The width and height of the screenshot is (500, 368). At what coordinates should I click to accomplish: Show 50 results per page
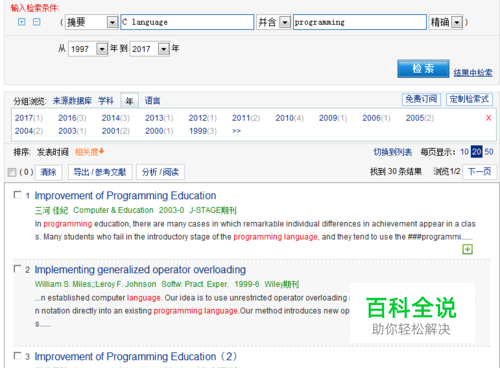(x=489, y=152)
